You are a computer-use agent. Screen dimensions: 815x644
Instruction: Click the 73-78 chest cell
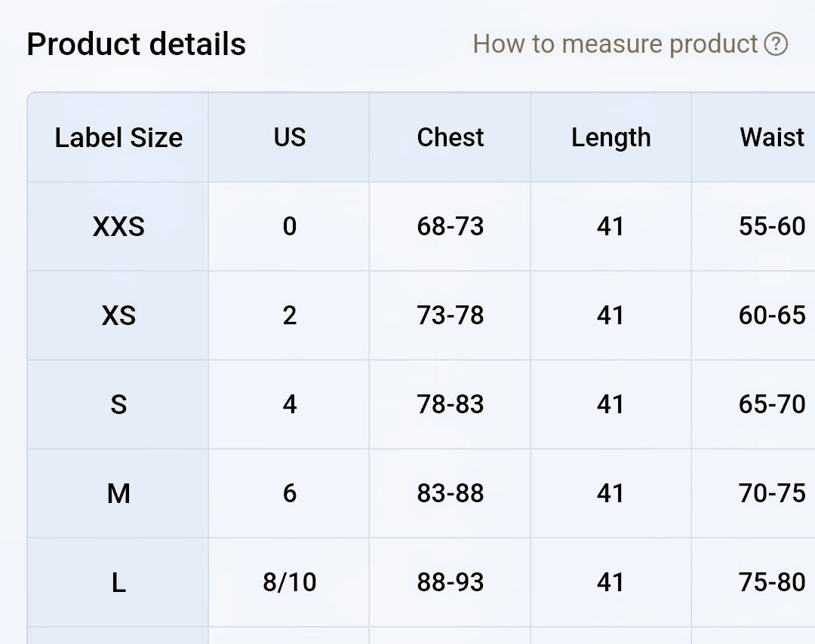(x=450, y=315)
